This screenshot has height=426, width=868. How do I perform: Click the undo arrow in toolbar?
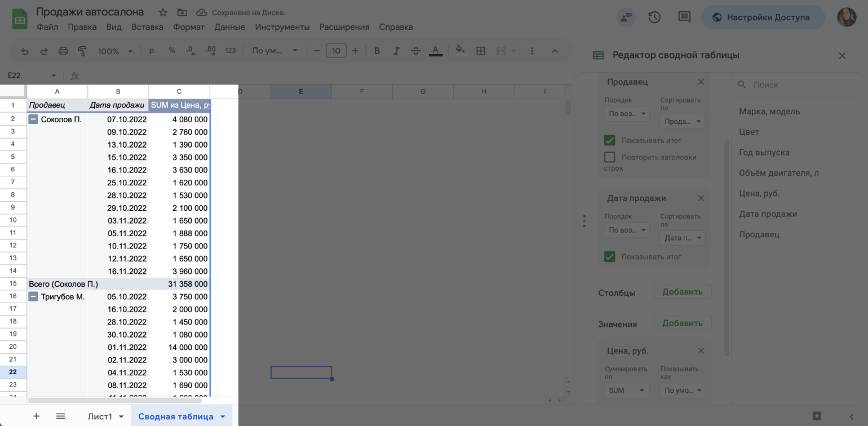pos(25,51)
